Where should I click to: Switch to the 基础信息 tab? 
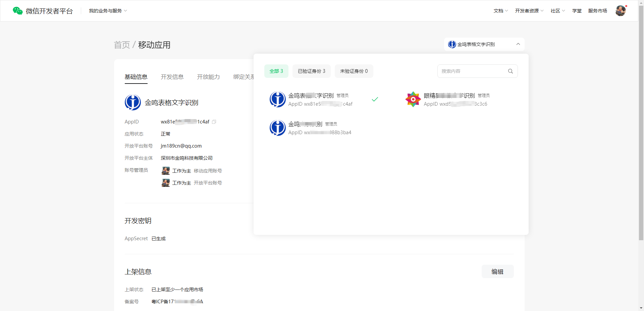click(x=136, y=77)
